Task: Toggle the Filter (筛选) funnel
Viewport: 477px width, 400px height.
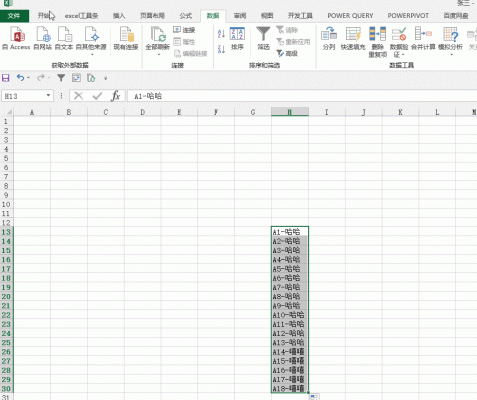Action: click(x=263, y=38)
